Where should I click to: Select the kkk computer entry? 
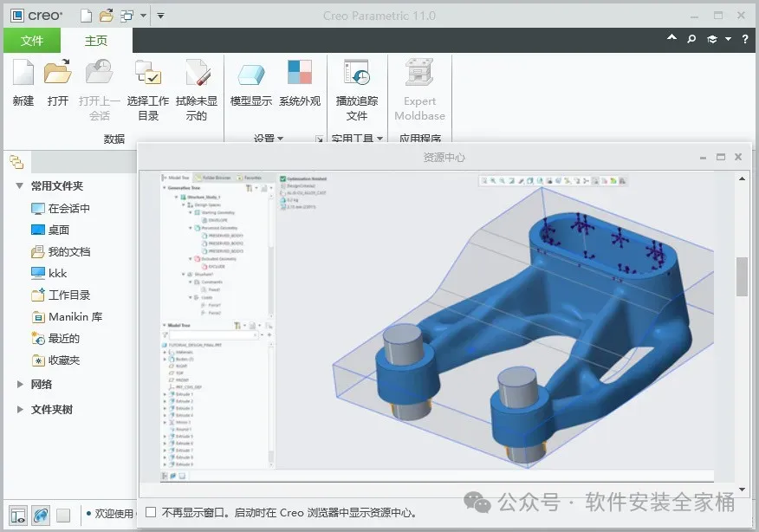point(49,274)
